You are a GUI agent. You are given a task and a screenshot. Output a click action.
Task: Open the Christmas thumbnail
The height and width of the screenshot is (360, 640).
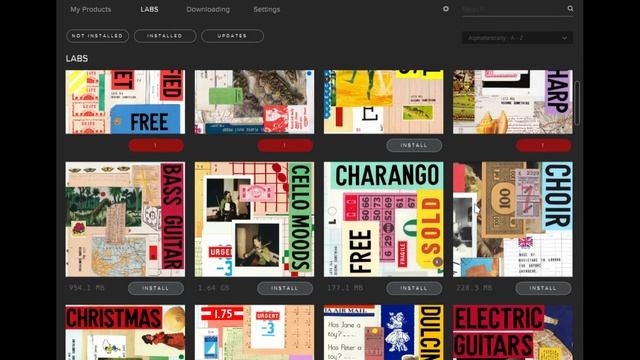(125, 332)
